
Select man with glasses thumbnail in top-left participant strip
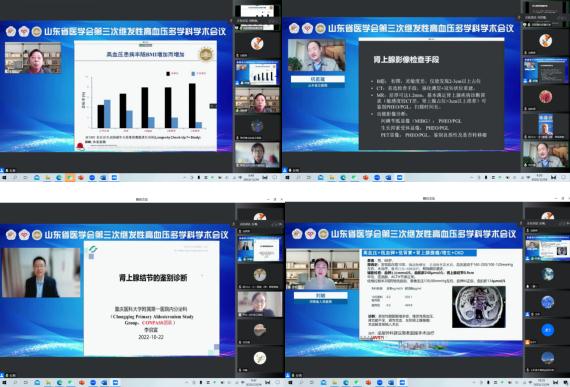[x=257, y=155]
